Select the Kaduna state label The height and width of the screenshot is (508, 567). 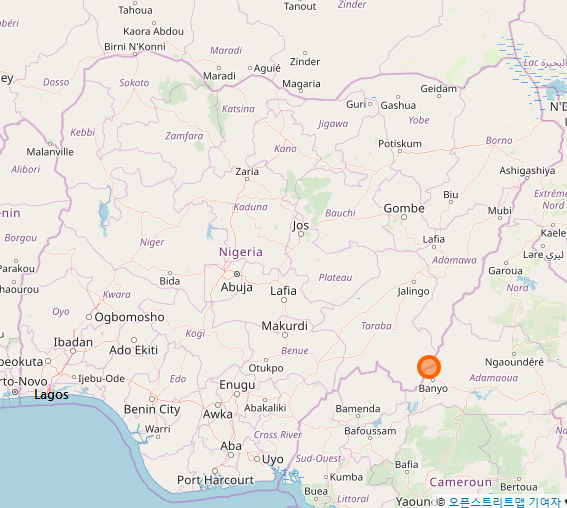pos(251,207)
